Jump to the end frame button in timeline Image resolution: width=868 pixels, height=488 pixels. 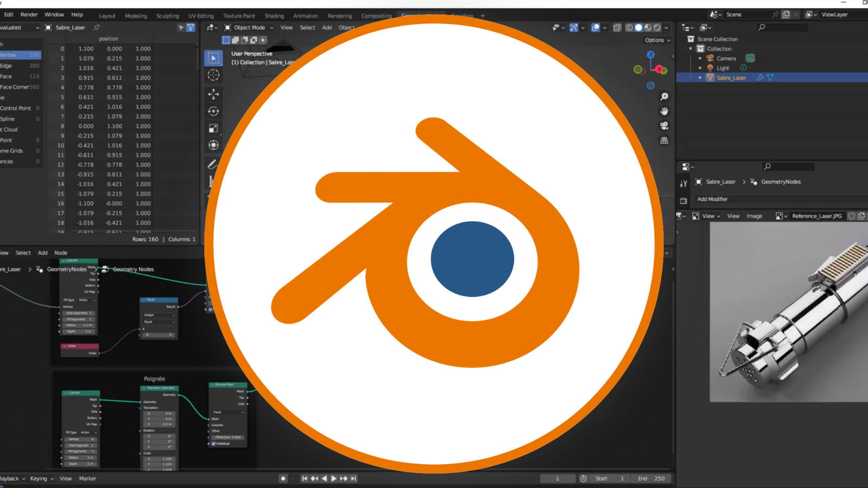click(354, 479)
